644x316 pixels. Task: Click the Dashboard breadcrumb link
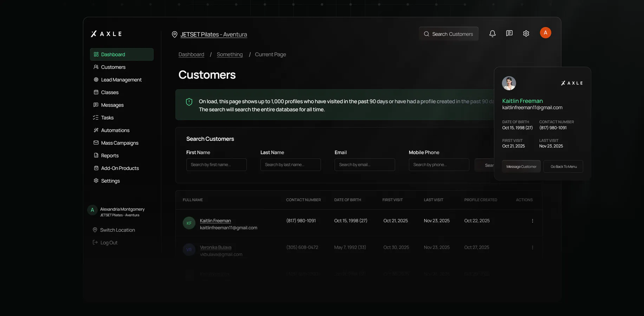191,54
